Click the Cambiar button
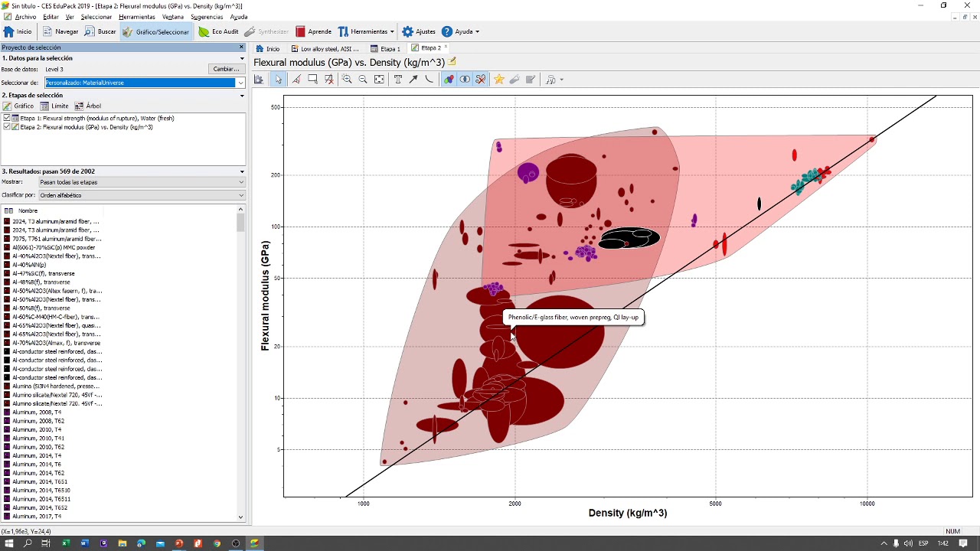The width and height of the screenshot is (980, 551). coord(226,69)
